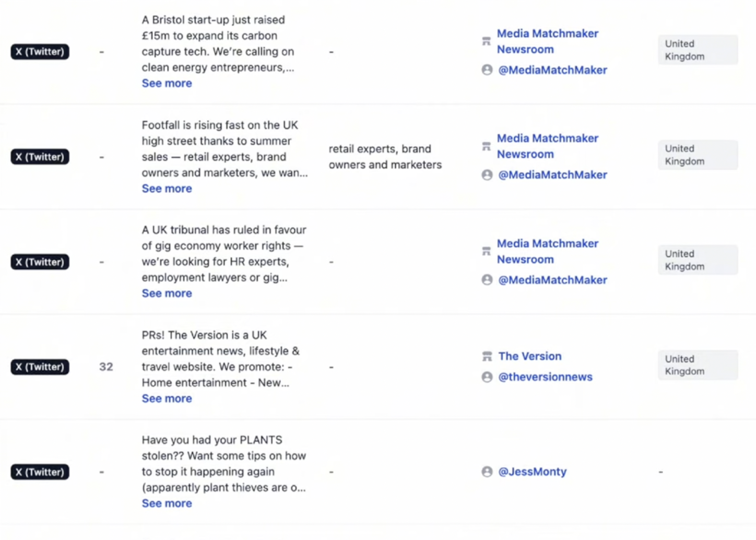Open @theversionnews profile link
This screenshot has height=540, width=756.
545,377
